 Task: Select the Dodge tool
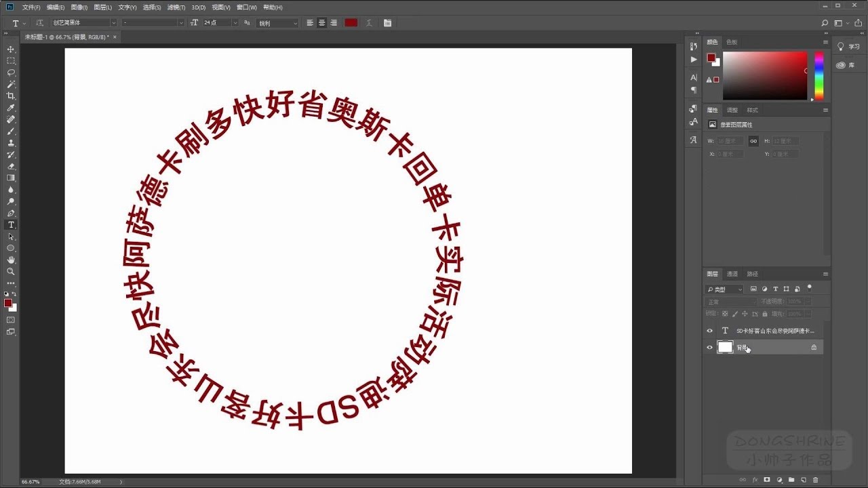pyautogui.click(x=11, y=201)
